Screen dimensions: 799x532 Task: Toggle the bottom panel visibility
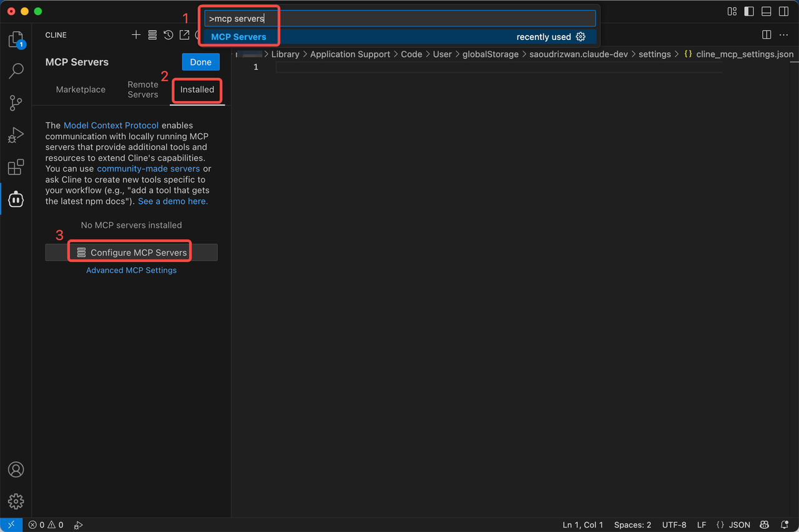[x=767, y=11]
